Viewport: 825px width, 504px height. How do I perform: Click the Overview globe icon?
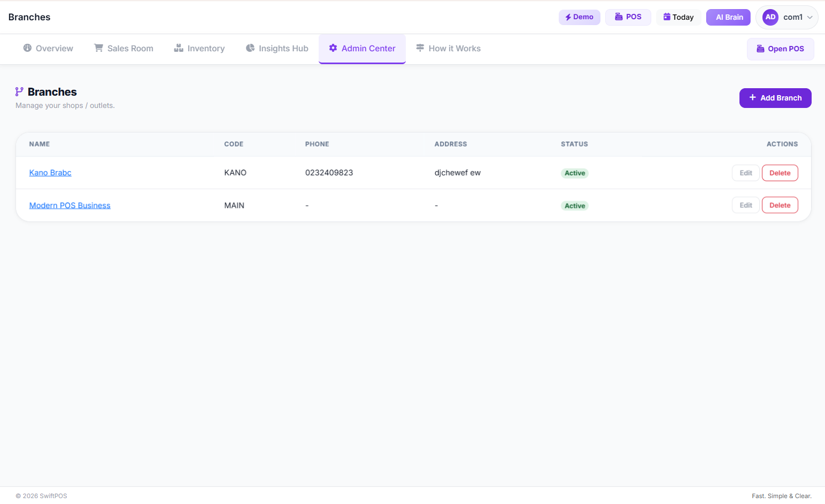tap(27, 48)
